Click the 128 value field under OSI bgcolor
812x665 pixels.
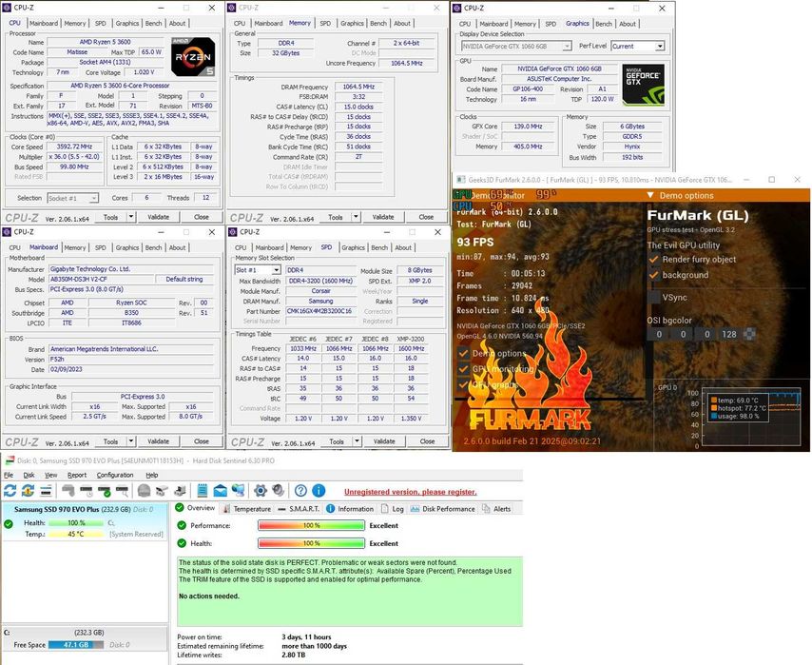[x=729, y=334]
